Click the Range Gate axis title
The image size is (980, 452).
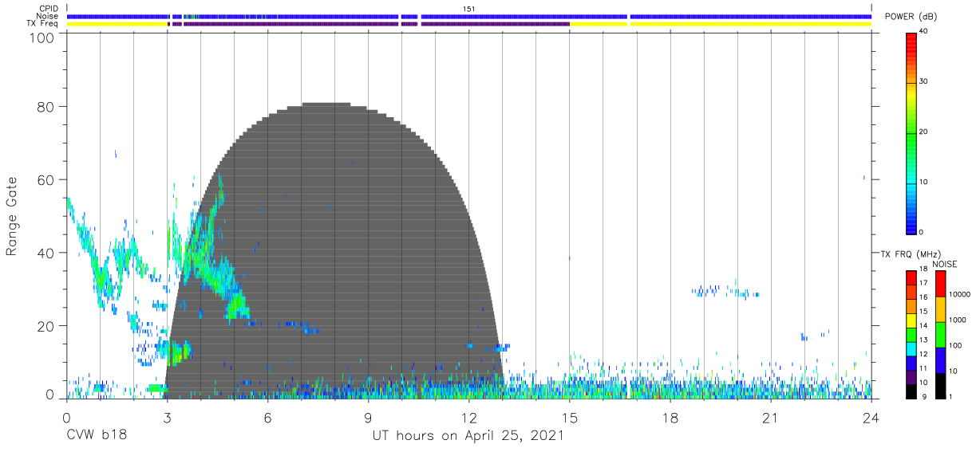tap(12, 216)
